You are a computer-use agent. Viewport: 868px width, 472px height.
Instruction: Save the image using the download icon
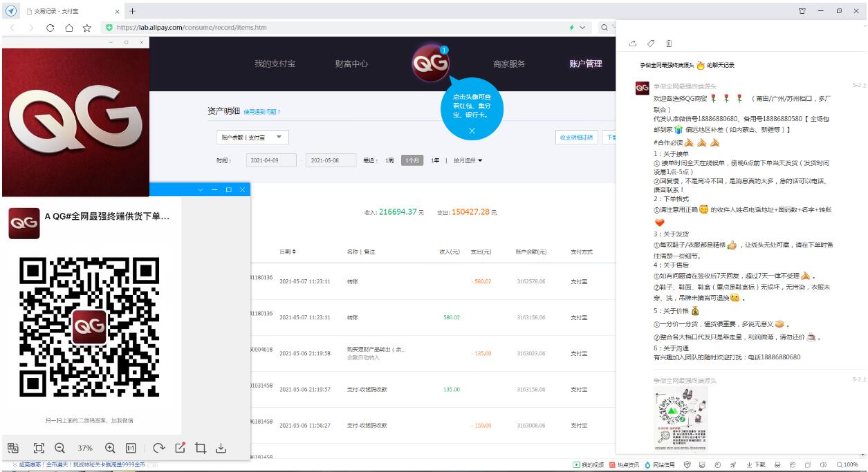222,448
